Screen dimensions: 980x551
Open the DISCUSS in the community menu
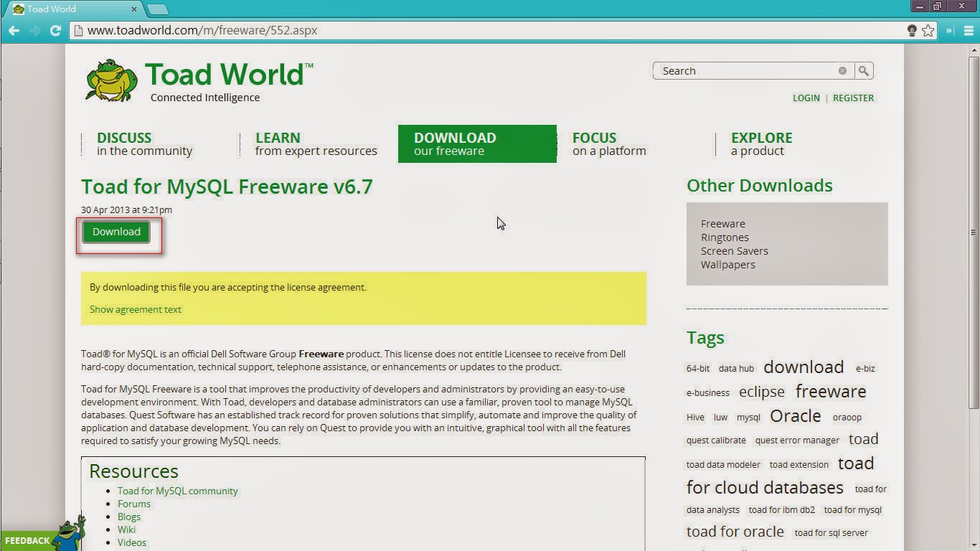(145, 144)
